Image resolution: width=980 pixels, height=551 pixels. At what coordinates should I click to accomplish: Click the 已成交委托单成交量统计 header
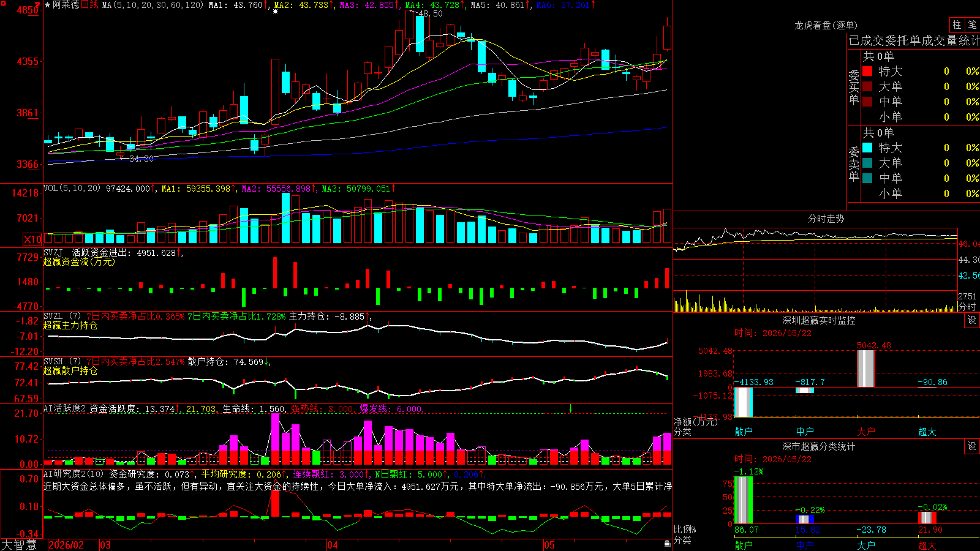(914, 40)
